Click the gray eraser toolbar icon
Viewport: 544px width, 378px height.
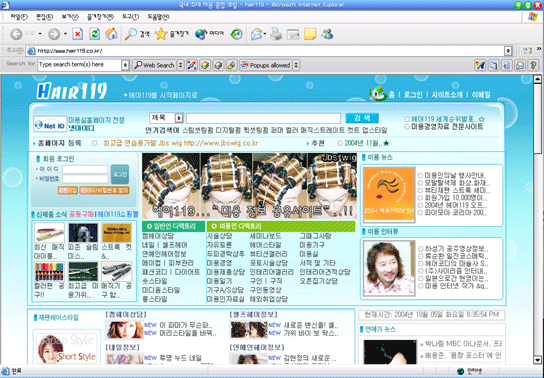[218, 65]
